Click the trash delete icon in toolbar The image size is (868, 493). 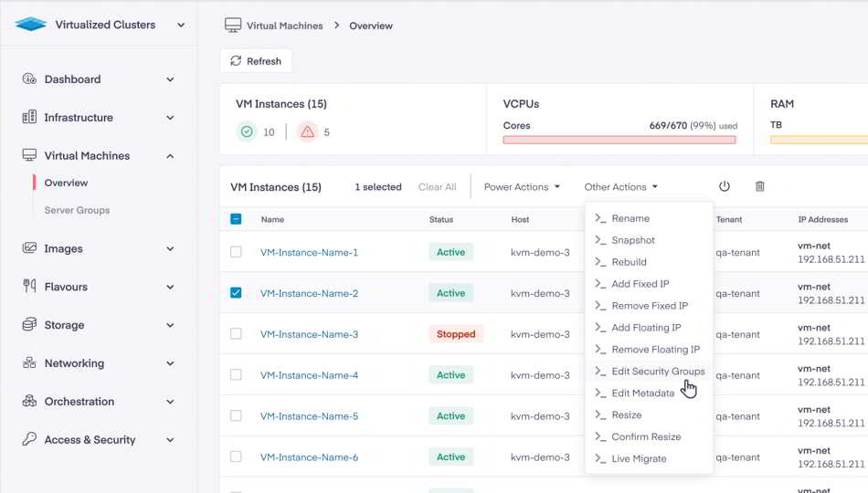click(760, 186)
